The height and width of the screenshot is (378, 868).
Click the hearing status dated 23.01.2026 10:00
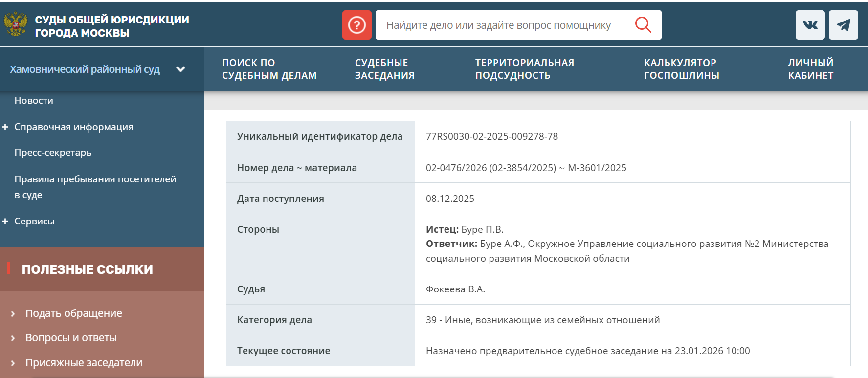point(588,351)
